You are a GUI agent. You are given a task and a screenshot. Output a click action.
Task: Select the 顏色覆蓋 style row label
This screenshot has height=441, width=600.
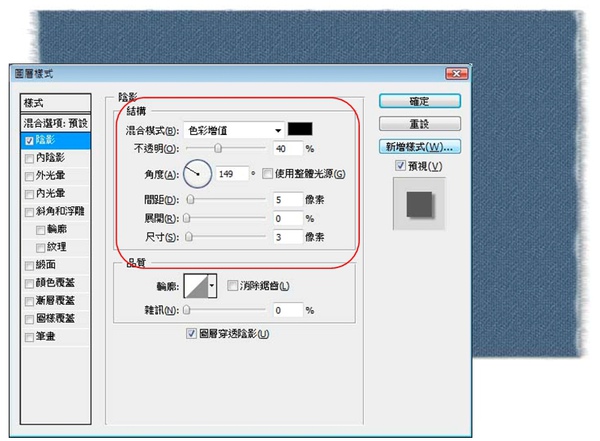point(55,283)
